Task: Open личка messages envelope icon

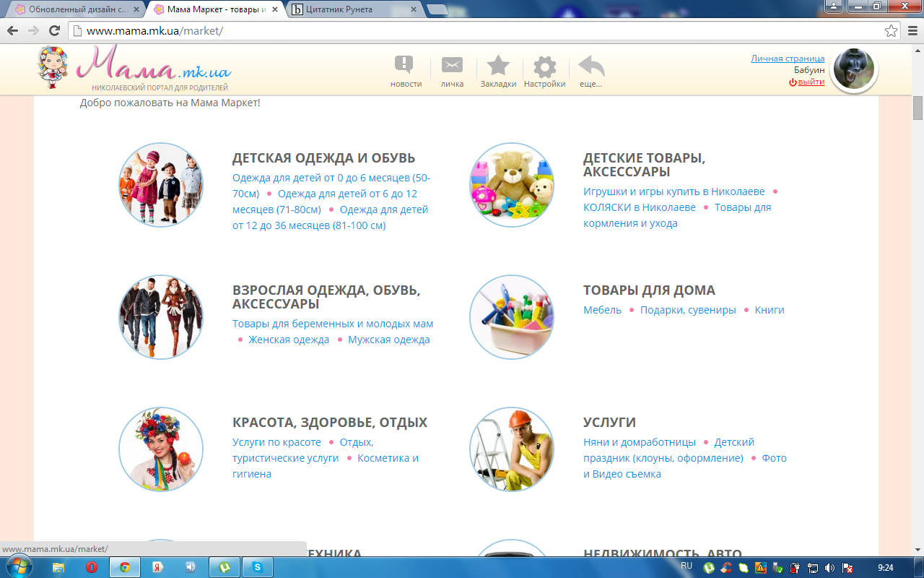Action: [452, 66]
